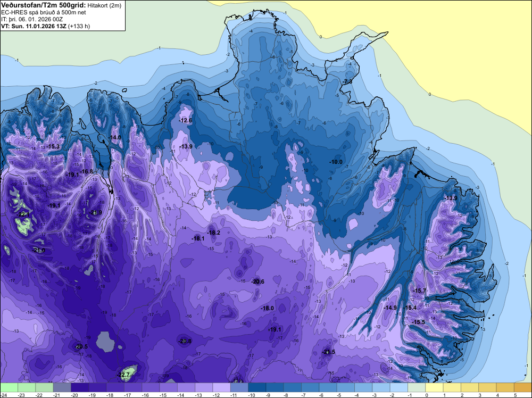Viewport: 532px width, 398px height.
Task: Click the -20.6 temperature value on map
Action: click(258, 281)
